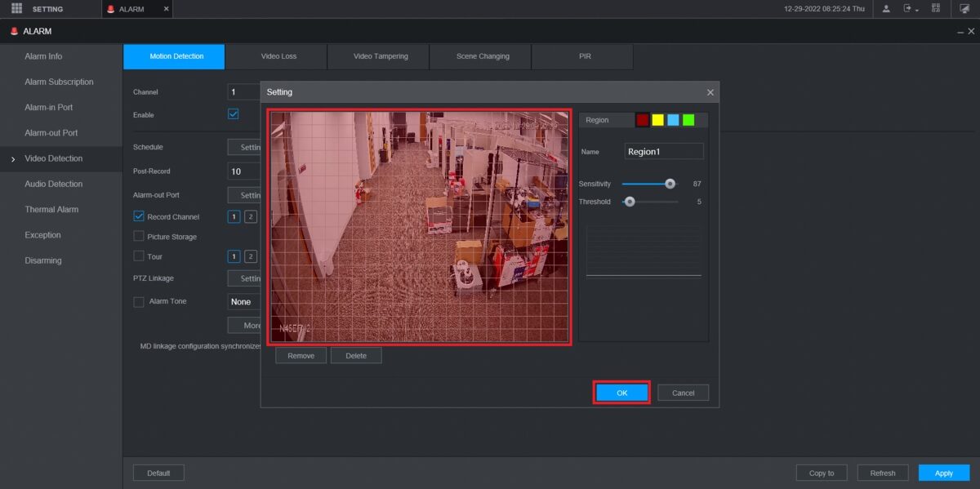Switch to the Video Tampering tab

click(x=380, y=56)
